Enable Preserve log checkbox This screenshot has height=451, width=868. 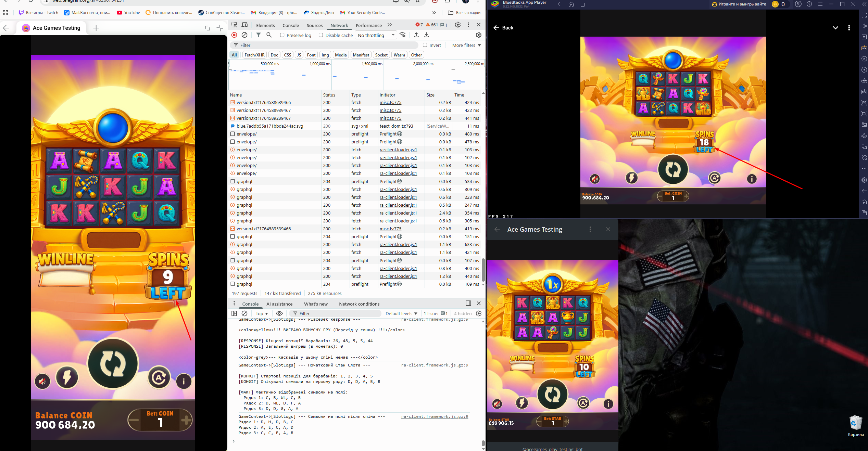[x=282, y=35]
